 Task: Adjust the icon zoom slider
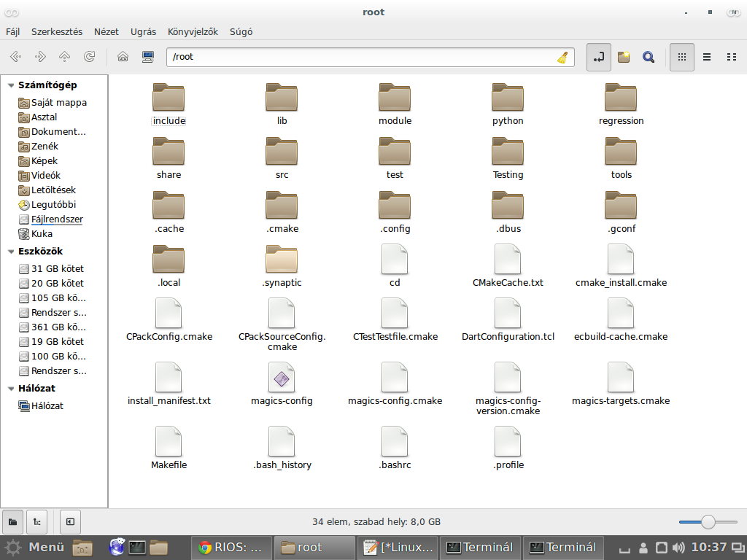708,522
